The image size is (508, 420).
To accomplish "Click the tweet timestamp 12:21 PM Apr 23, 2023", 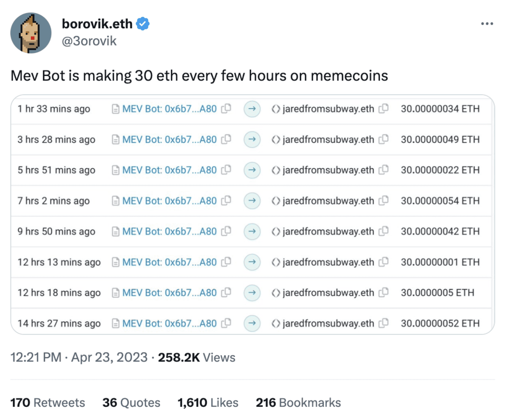I will point(79,357).
